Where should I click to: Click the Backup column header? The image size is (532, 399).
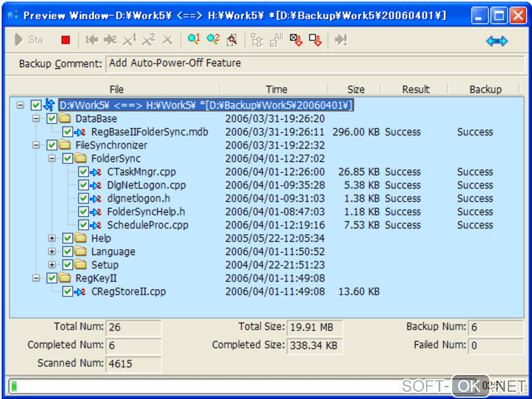click(x=485, y=89)
